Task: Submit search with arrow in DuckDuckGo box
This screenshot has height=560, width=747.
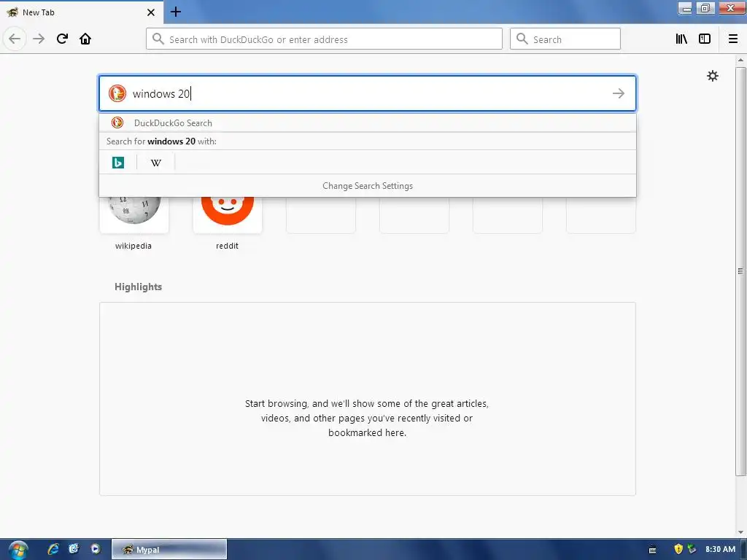Action: (619, 93)
